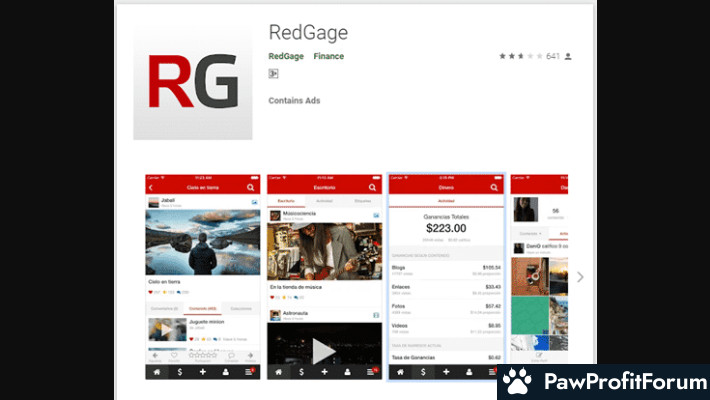Select the Escritorio tab in second screenshot
This screenshot has width=710, height=400.
click(x=286, y=201)
